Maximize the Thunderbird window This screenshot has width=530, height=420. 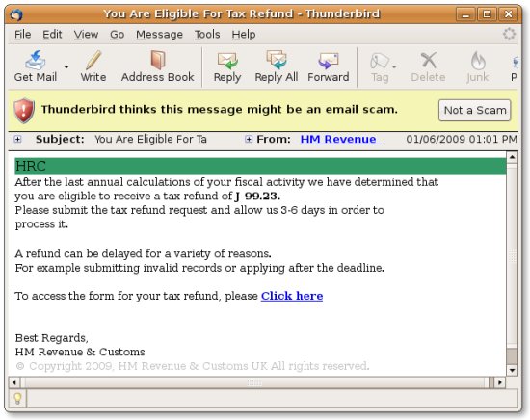pos(487,14)
